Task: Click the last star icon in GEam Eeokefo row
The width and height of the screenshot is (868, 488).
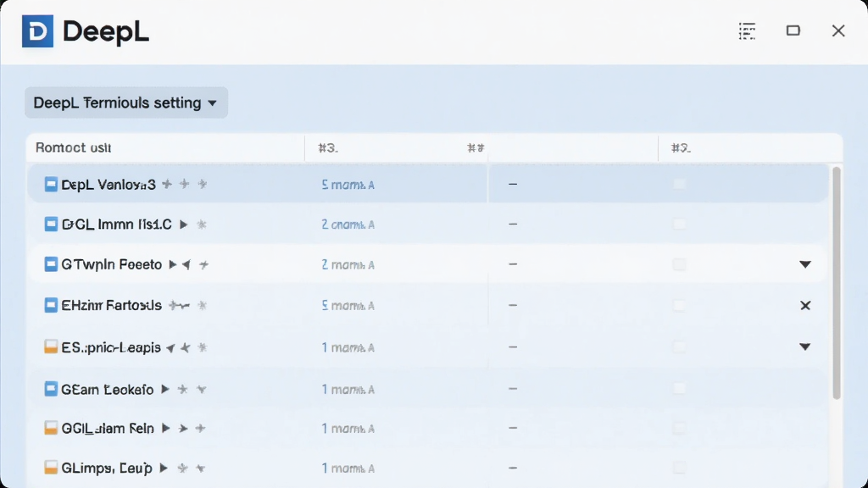Action: click(202, 390)
